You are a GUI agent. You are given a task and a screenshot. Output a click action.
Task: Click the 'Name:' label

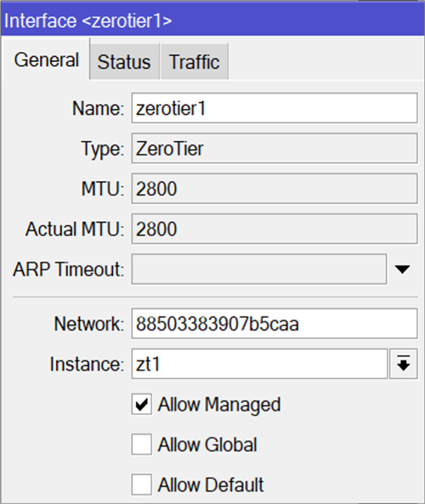98,108
